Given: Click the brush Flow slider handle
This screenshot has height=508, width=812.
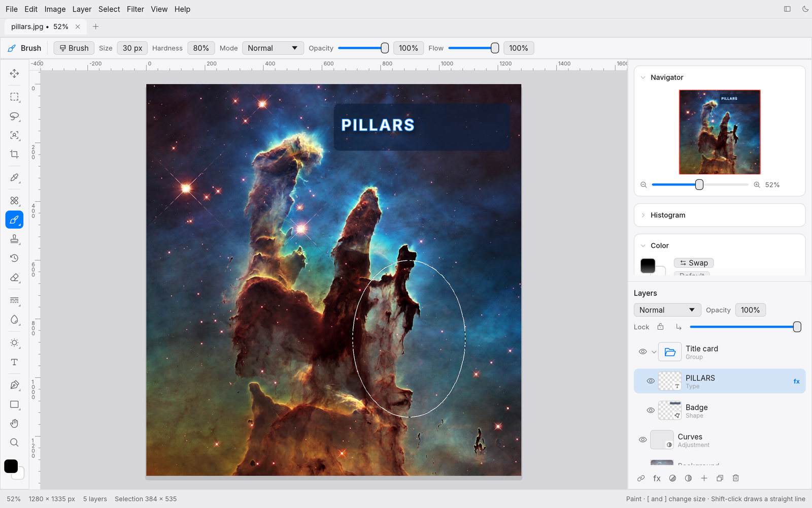Looking at the screenshot, I should (495, 48).
